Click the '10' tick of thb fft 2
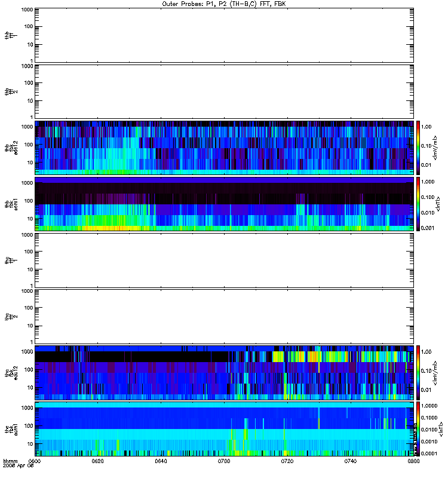This screenshot has width=448, height=478. click(30, 101)
